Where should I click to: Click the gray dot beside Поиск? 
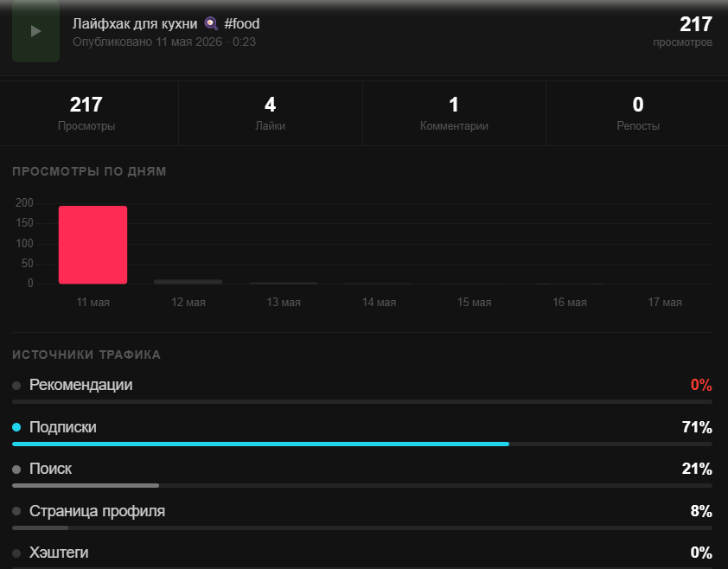point(16,470)
